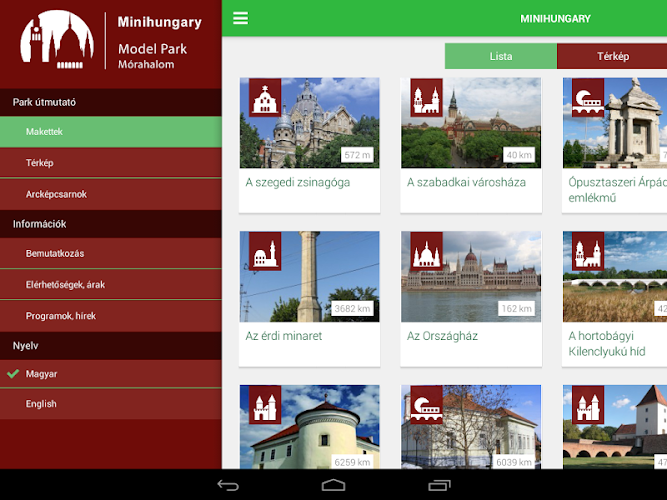667x500 pixels.
Task: Select English language option
Action: pyautogui.click(x=111, y=404)
